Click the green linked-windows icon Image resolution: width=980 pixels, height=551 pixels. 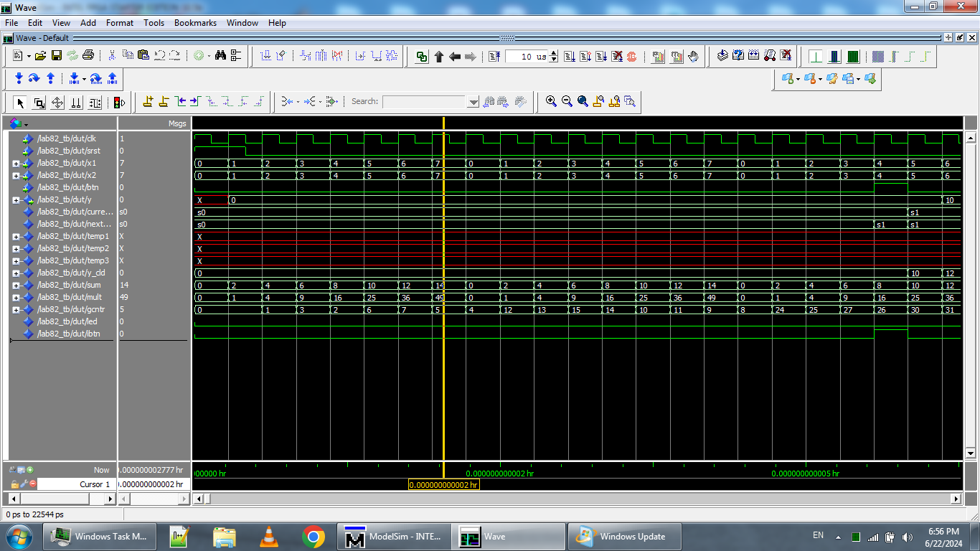(x=422, y=57)
